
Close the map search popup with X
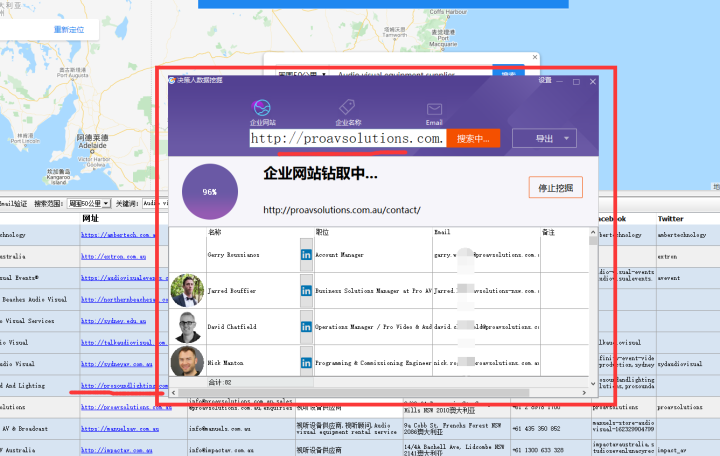[x=534, y=57]
